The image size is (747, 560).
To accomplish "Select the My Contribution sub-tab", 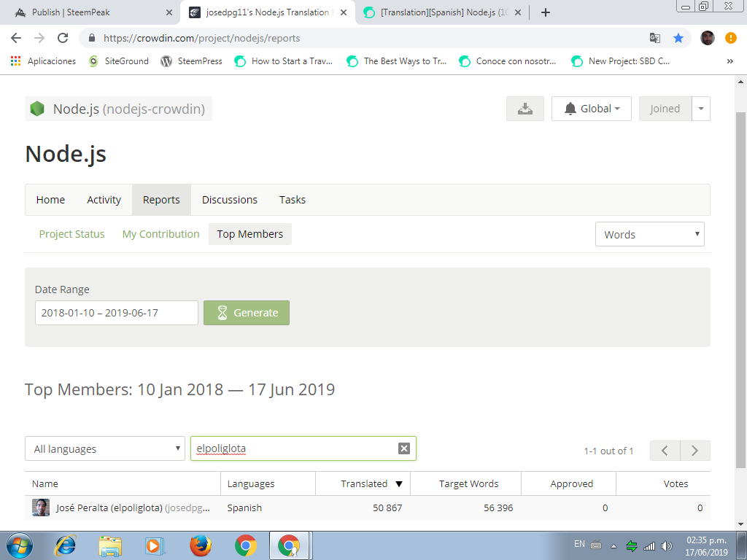I will [160, 234].
